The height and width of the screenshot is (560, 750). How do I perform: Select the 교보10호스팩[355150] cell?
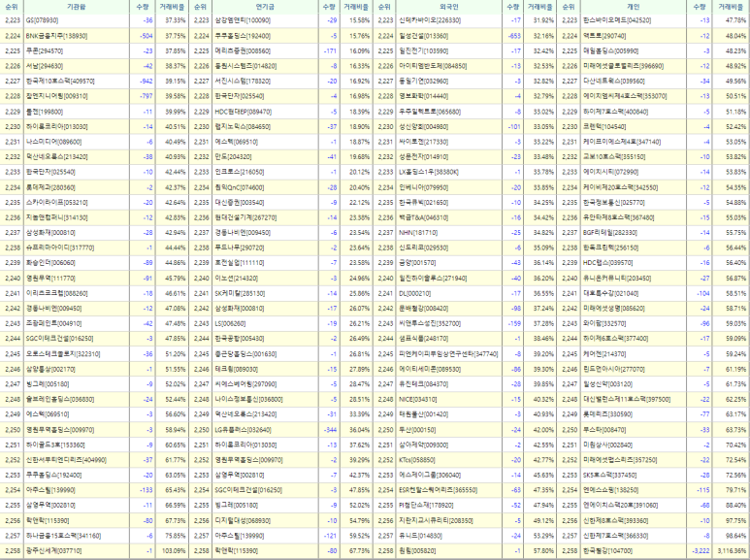coord(613,157)
